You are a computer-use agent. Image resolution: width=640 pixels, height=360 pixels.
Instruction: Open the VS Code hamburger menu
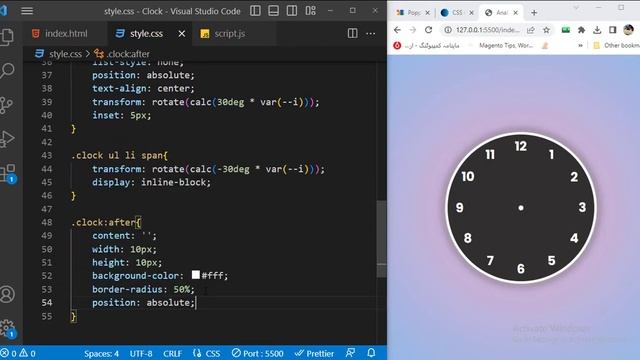(27, 11)
